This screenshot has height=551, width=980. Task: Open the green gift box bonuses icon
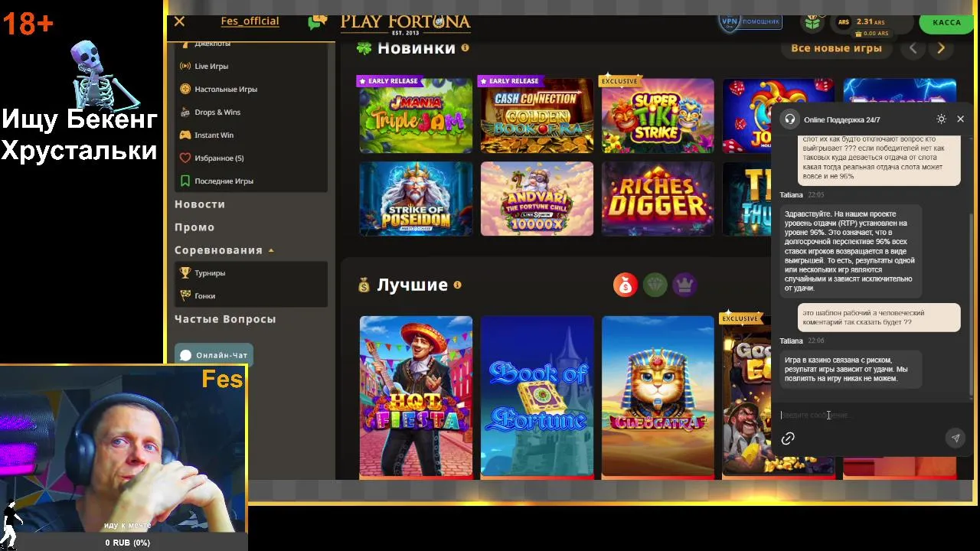pos(812,22)
